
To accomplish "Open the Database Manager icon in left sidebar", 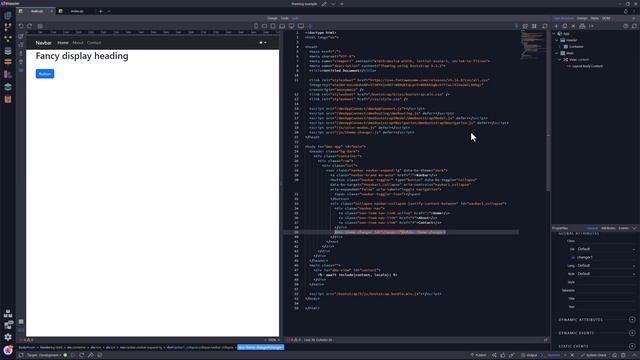I will tap(8, 51).
